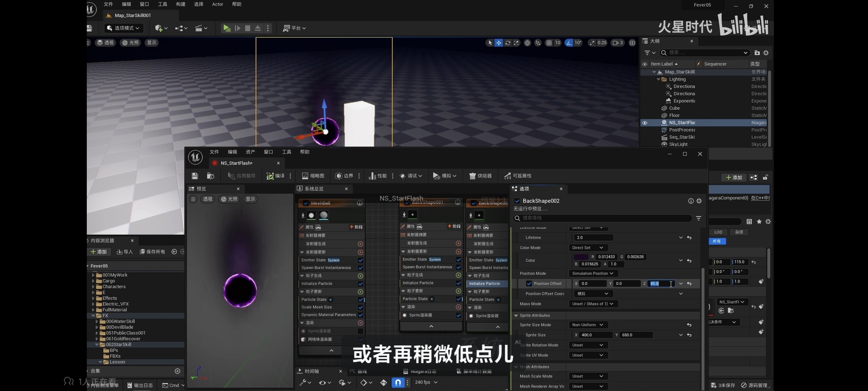Disable the BackShape002 emitter checkbox

[x=517, y=201]
